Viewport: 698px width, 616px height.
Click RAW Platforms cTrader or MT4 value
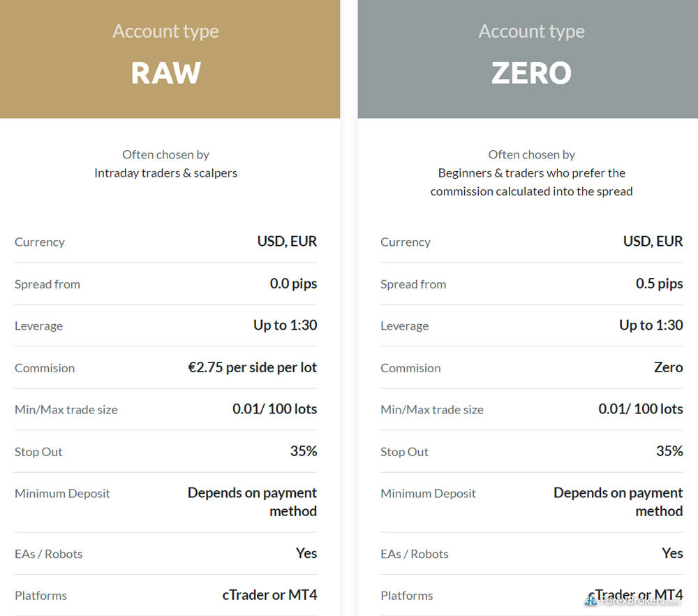click(269, 594)
